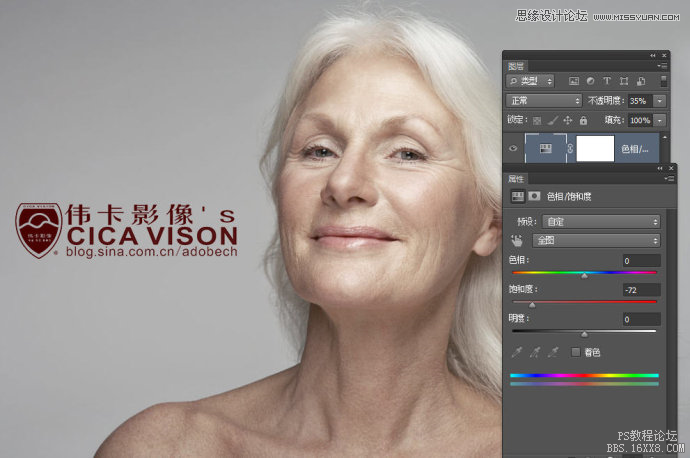This screenshot has width=690, height=458.
Task: Toggle the layer filtering on/off switch
Action: pos(664,81)
